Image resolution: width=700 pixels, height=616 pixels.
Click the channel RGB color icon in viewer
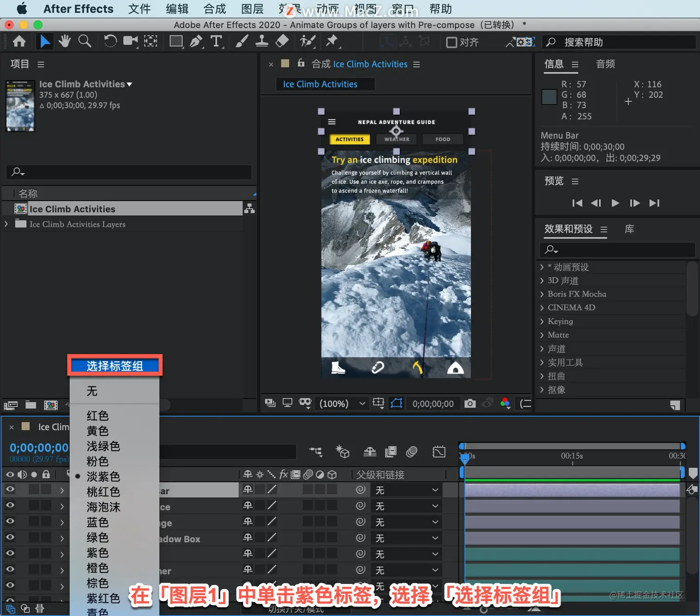pyautogui.click(x=505, y=403)
